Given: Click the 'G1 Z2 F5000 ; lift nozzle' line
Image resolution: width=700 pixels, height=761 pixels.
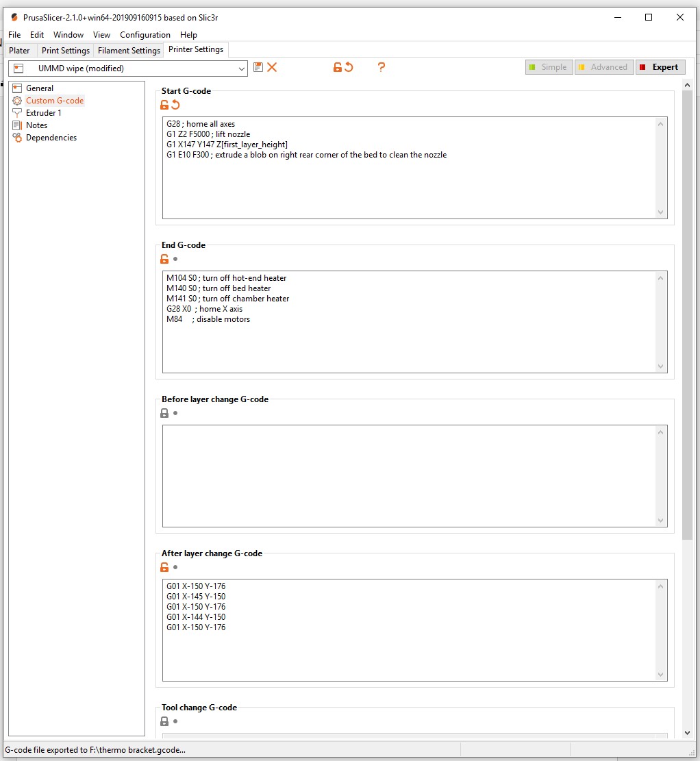Looking at the screenshot, I should point(208,134).
